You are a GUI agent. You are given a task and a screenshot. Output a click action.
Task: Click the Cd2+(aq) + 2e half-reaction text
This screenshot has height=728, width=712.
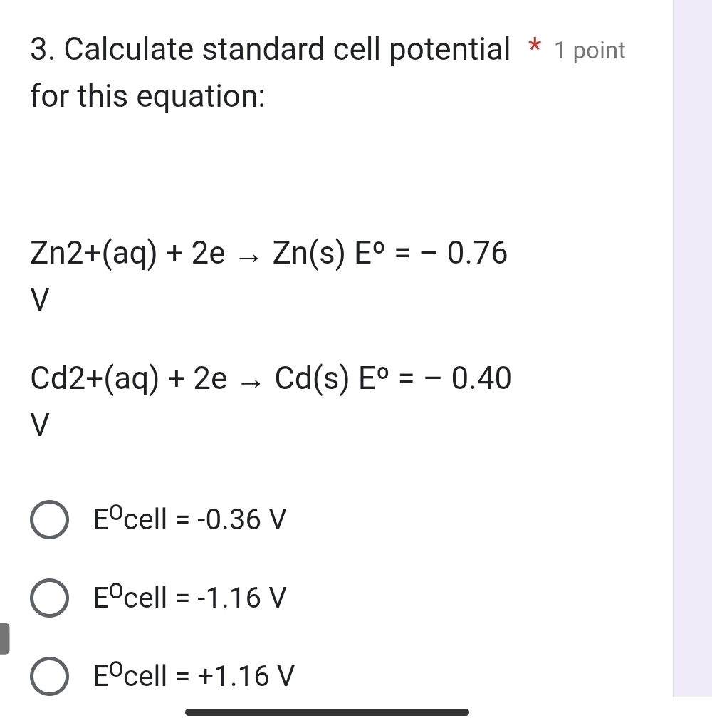click(x=128, y=380)
